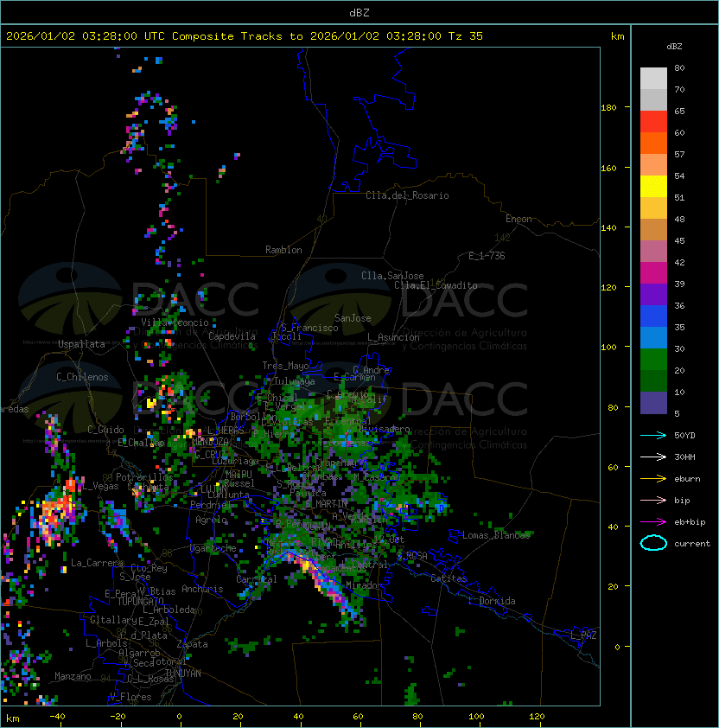
Task: Click the 'dBZ' title at top
Action: point(359,13)
